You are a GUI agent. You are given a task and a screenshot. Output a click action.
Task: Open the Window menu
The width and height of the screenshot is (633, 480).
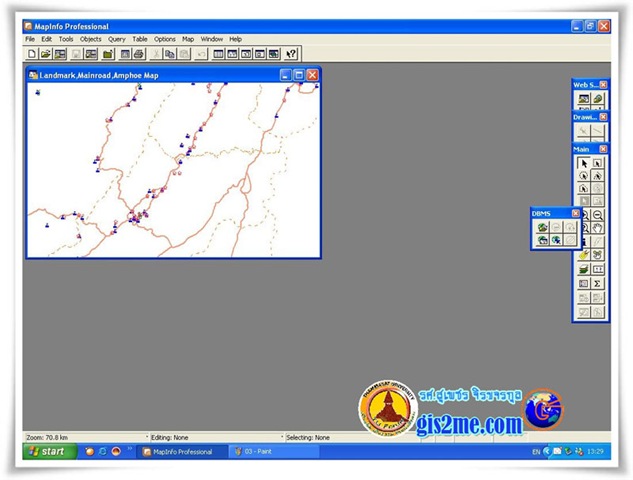[x=212, y=39]
